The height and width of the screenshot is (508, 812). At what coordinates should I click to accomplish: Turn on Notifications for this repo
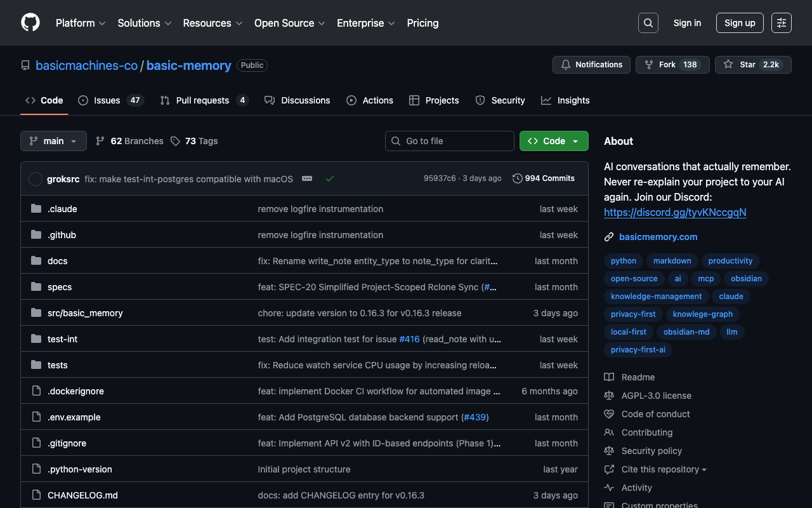tap(591, 65)
